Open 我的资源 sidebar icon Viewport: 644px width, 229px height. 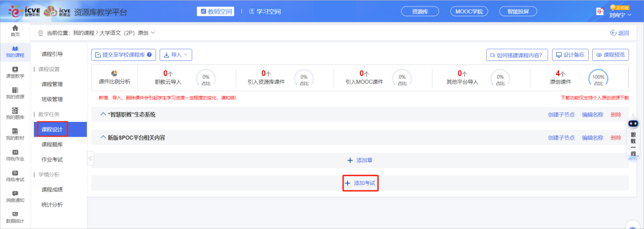(15, 92)
